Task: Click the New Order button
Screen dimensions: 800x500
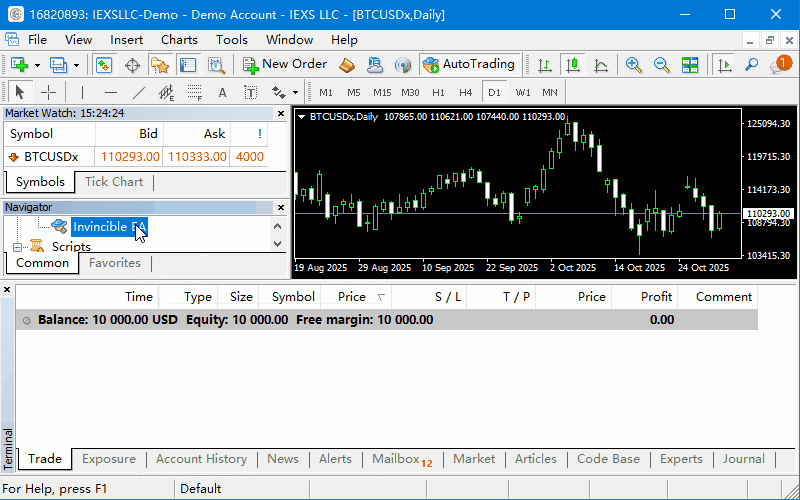Action: [285, 65]
